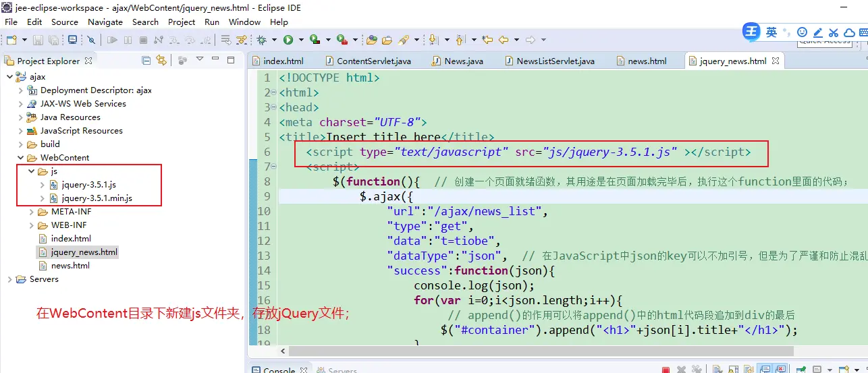
Task: Open the Project Explorer View Menu arrow
Action: pyautogui.click(x=200, y=60)
